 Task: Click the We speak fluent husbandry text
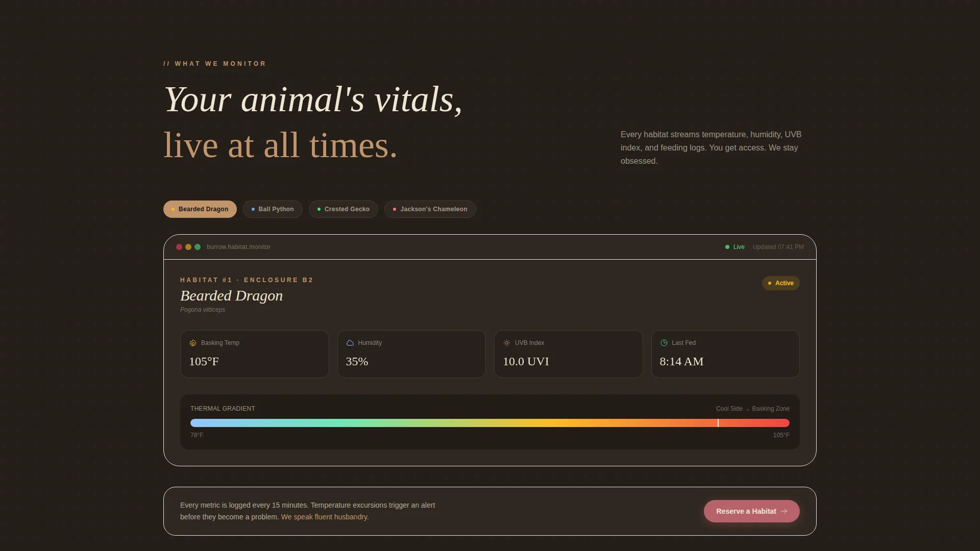point(325,517)
